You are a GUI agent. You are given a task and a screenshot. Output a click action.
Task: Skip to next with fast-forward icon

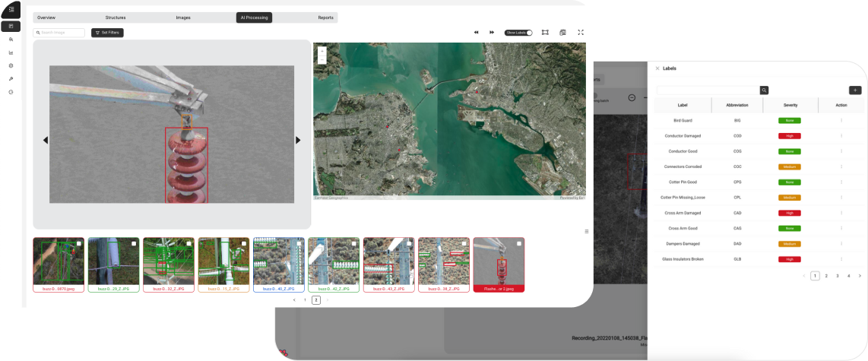(x=492, y=33)
